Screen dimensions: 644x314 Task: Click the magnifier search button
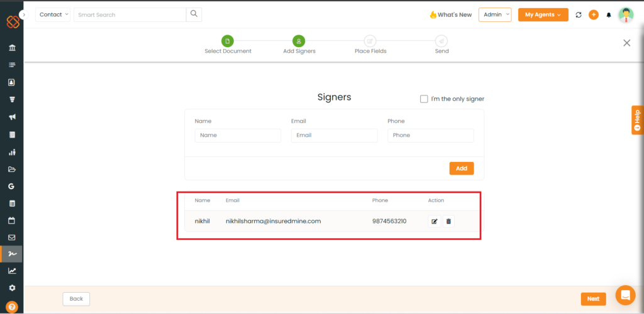194,14
